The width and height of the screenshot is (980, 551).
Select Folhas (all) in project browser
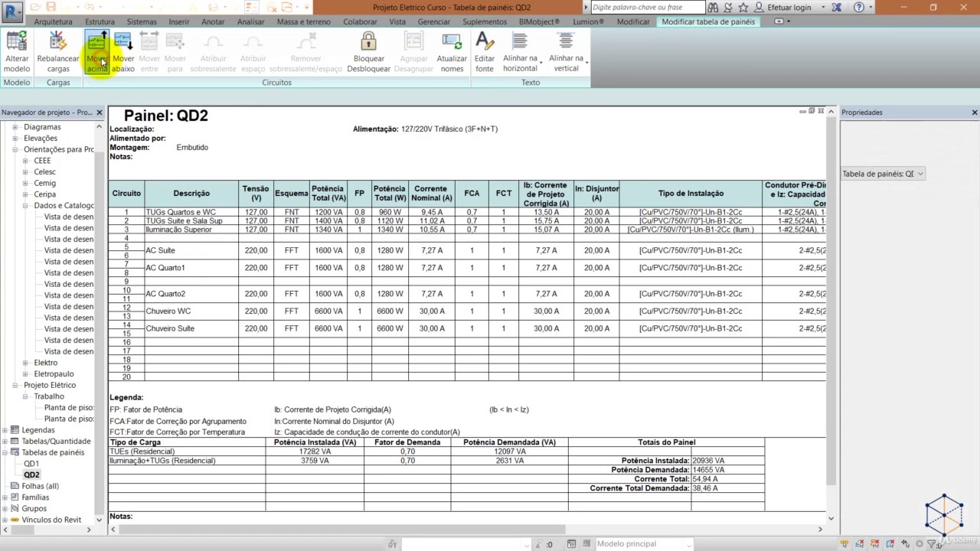[40, 486]
